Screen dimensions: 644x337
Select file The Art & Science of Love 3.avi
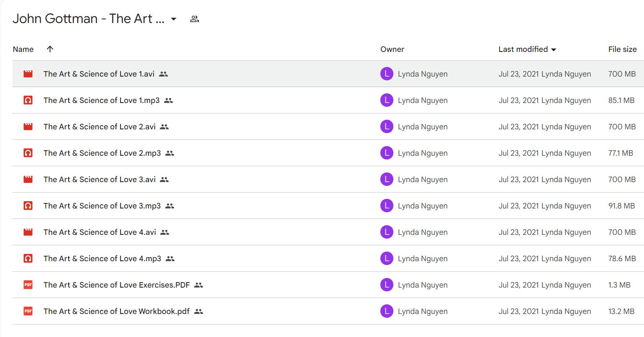[x=100, y=180]
